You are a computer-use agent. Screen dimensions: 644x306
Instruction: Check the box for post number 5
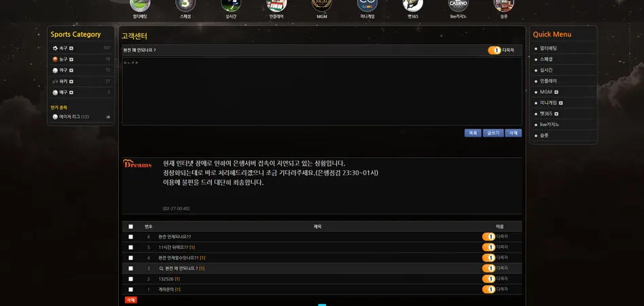(130, 248)
